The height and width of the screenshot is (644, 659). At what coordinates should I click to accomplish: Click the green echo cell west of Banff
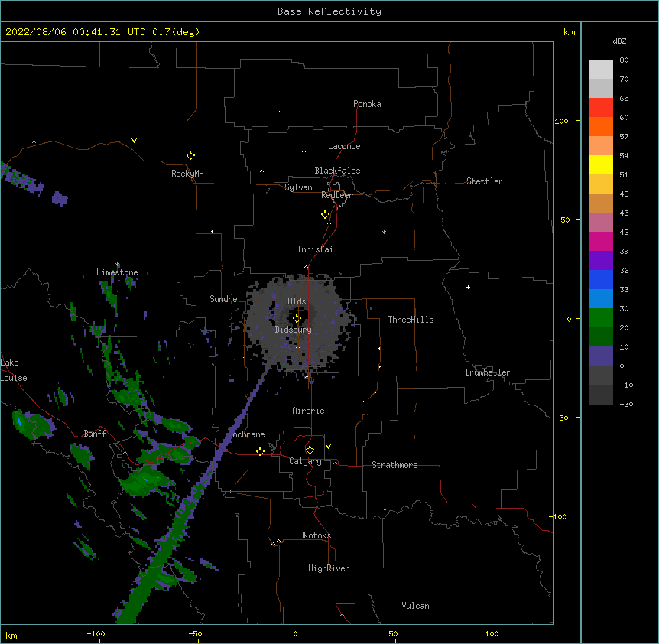coord(33,424)
